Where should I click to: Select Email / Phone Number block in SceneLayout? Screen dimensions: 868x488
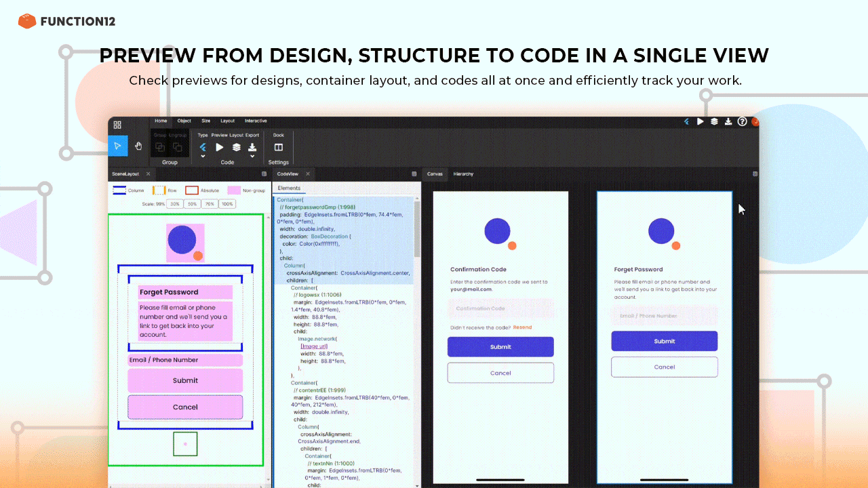click(x=185, y=360)
